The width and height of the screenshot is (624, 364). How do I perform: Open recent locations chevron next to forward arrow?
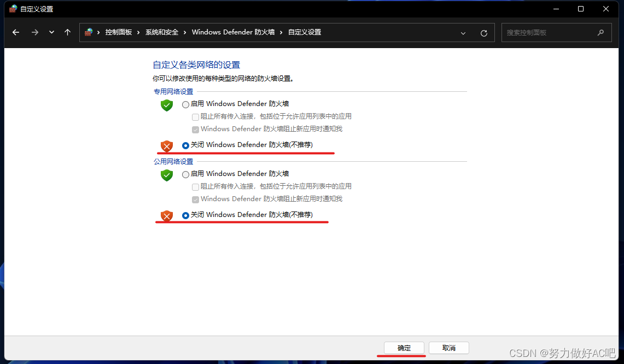pos(51,33)
